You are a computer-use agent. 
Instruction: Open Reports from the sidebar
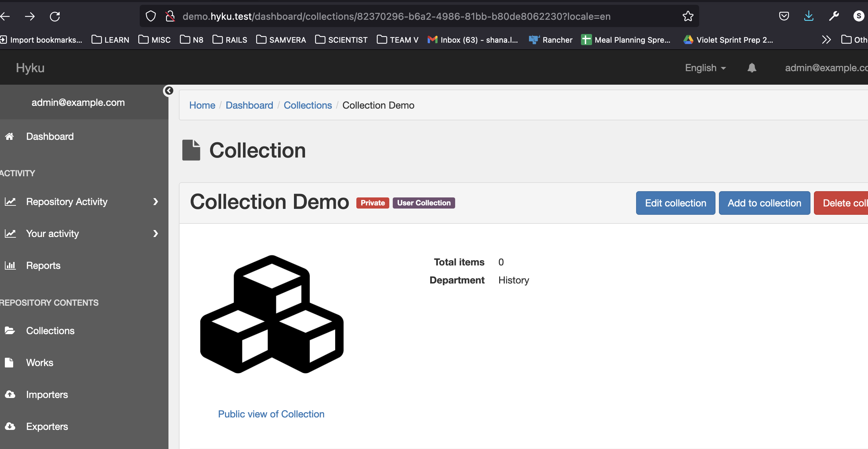(43, 265)
